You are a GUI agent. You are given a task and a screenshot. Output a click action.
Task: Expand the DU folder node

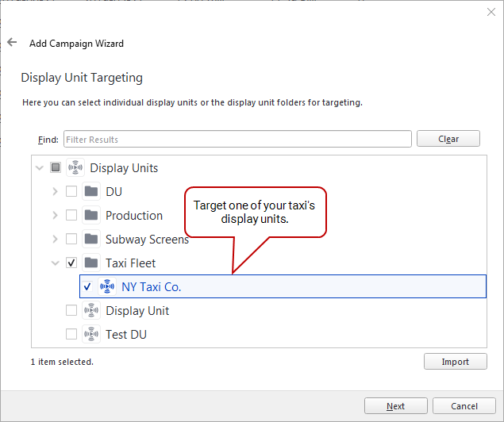point(55,191)
